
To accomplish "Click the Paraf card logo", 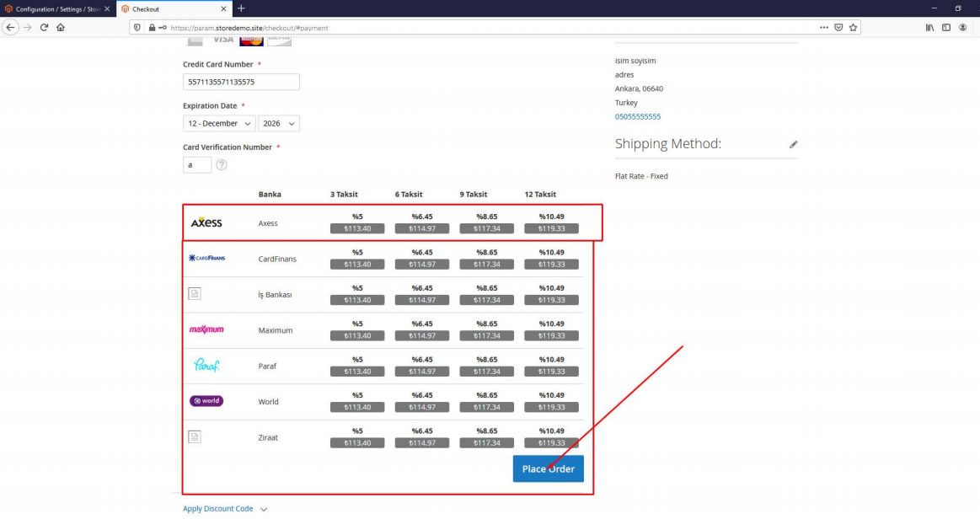I will click(206, 365).
